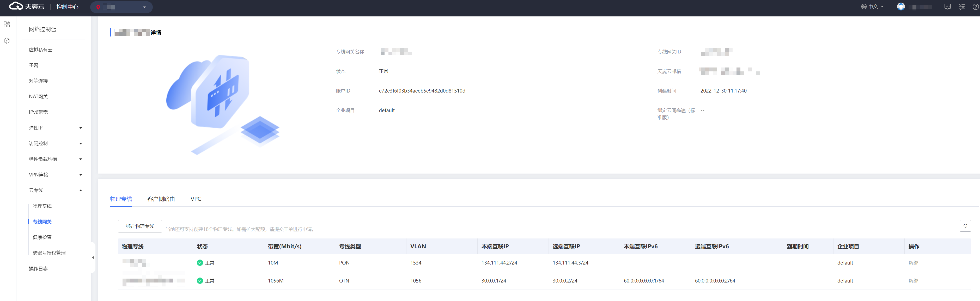This screenshot has height=301, width=980.
Task: Click the Tianyi Cloud logo
Action: (x=27, y=7)
